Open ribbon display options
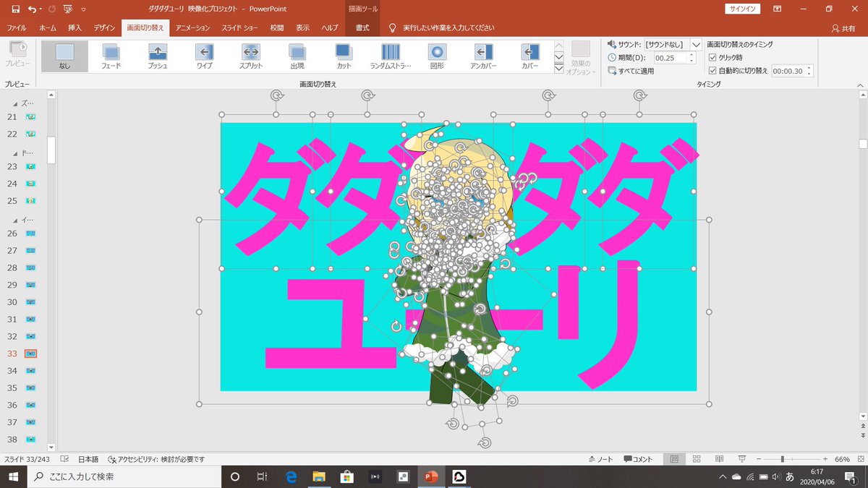 tap(777, 9)
